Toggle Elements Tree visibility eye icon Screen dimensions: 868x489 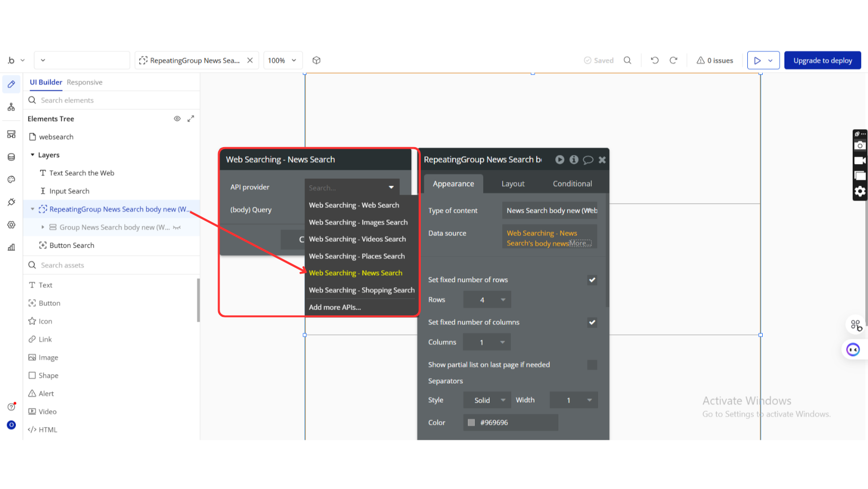tap(177, 119)
